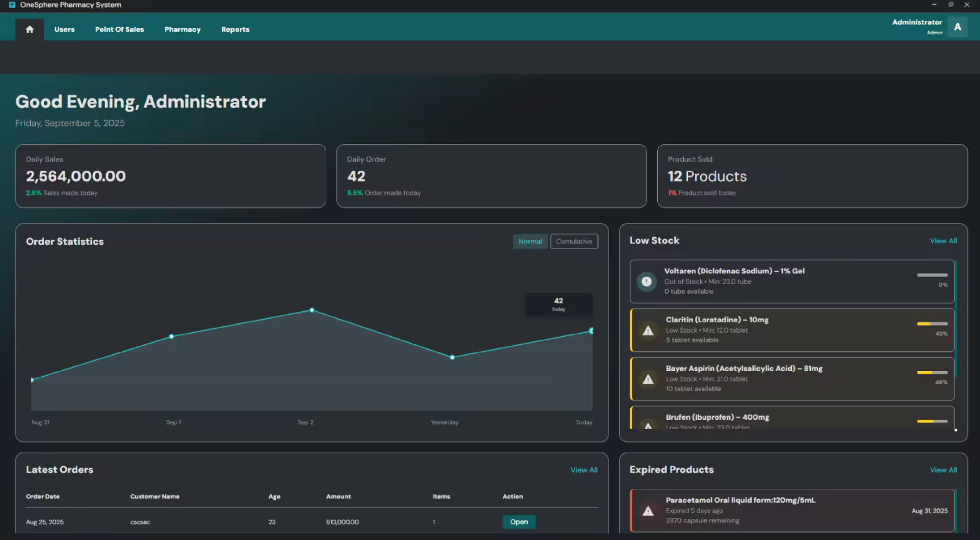Viewport: 980px width, 540px height.
Task: Click the Administrator avatar icon
Action: [957, 27]
